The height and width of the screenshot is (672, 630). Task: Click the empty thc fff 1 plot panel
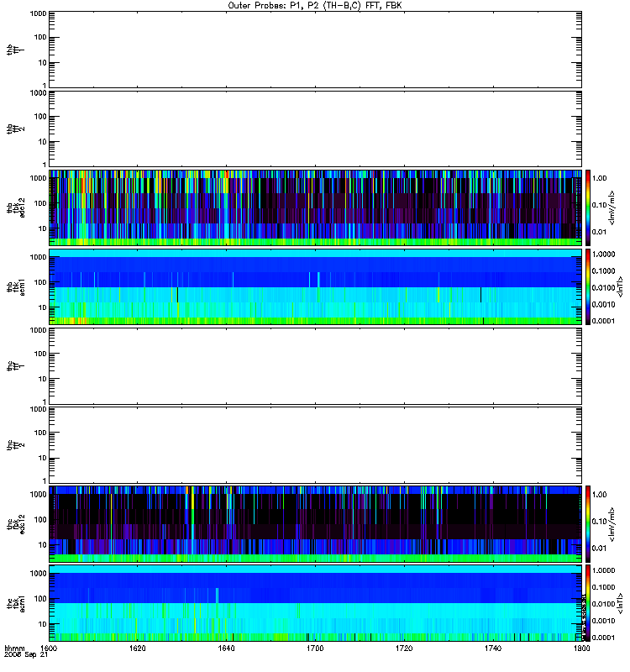click(x=316, y=366)
